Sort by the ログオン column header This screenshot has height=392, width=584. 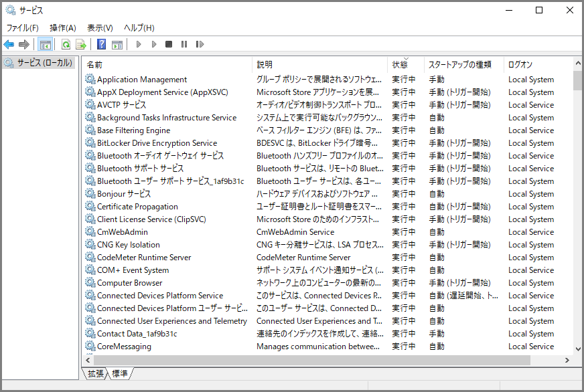tap(538, 65)
